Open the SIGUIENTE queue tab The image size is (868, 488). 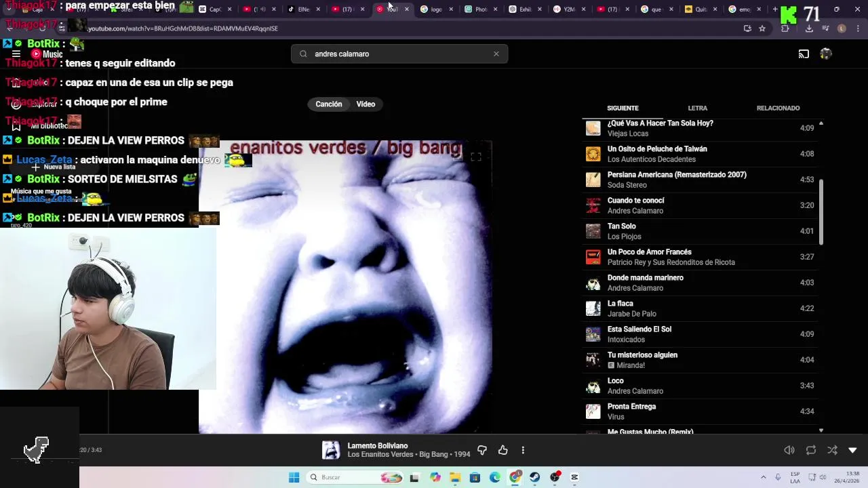[623, 108]
